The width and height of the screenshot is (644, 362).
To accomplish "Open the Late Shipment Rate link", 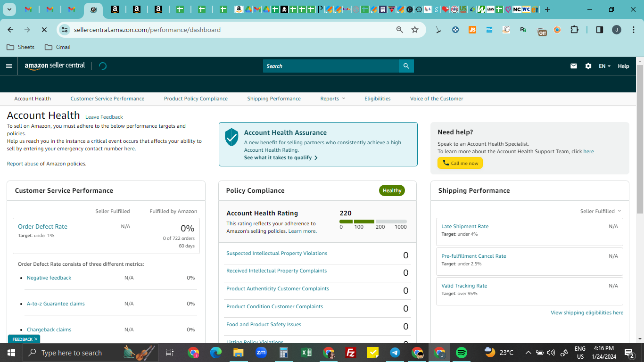I will point(465,226).
